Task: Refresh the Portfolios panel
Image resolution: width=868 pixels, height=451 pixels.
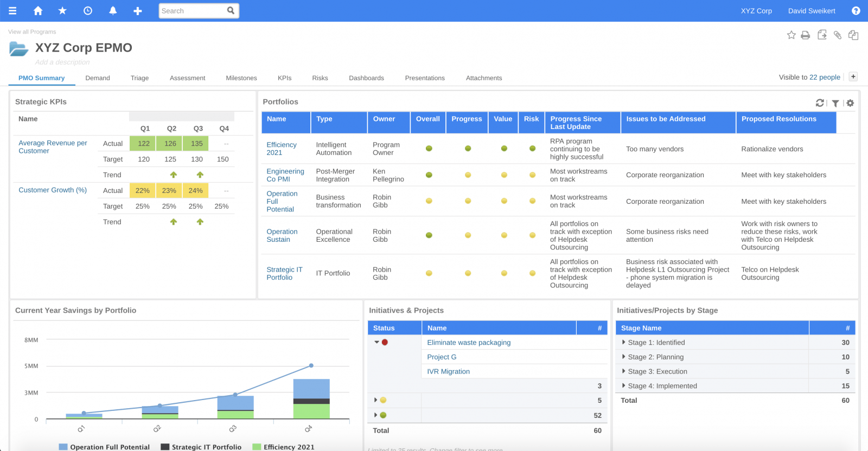Action: pyautogui.click(x=820, y=103)
